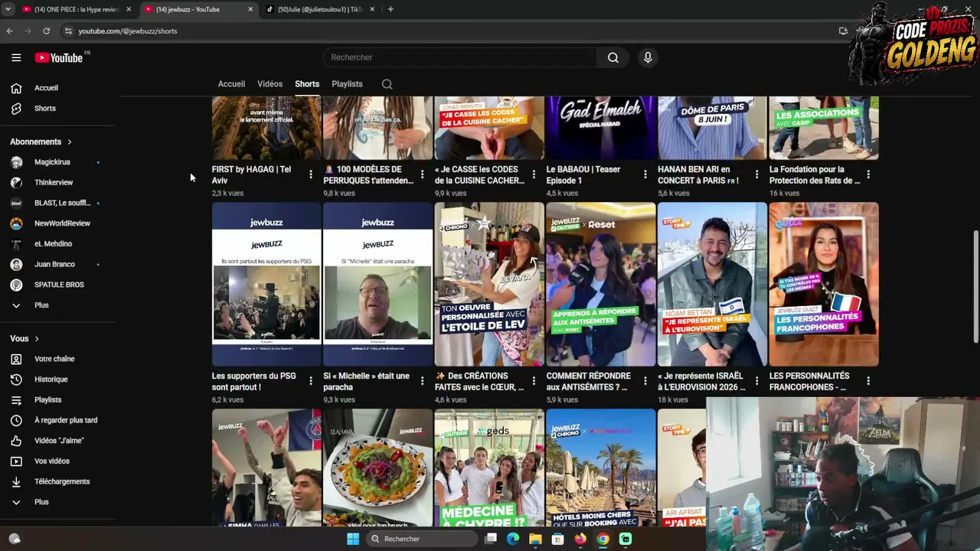Start voice search with the microphone
980x551 pixels.
pos(648,57)
